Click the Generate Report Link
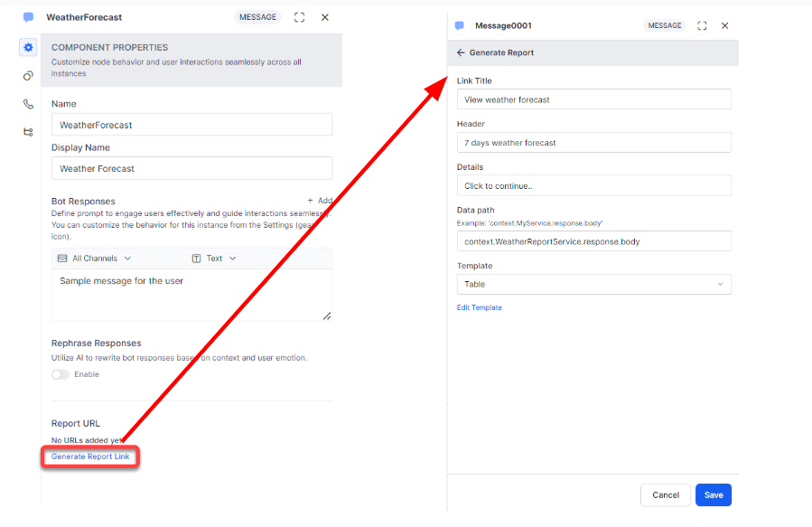 (x=90, y=456)
